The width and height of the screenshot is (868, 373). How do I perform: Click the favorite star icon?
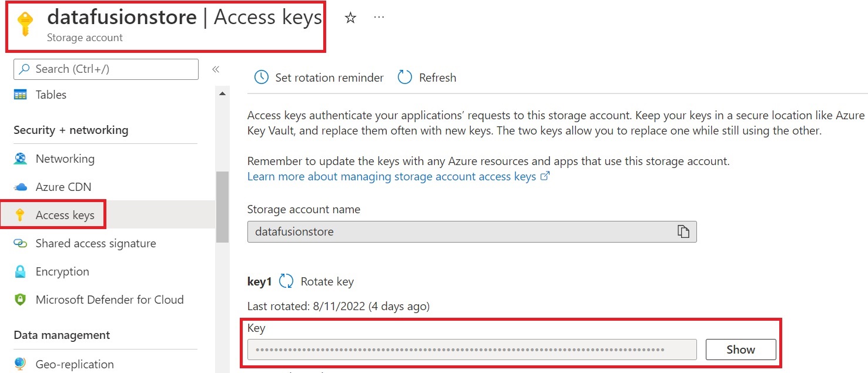coord(350,18)
